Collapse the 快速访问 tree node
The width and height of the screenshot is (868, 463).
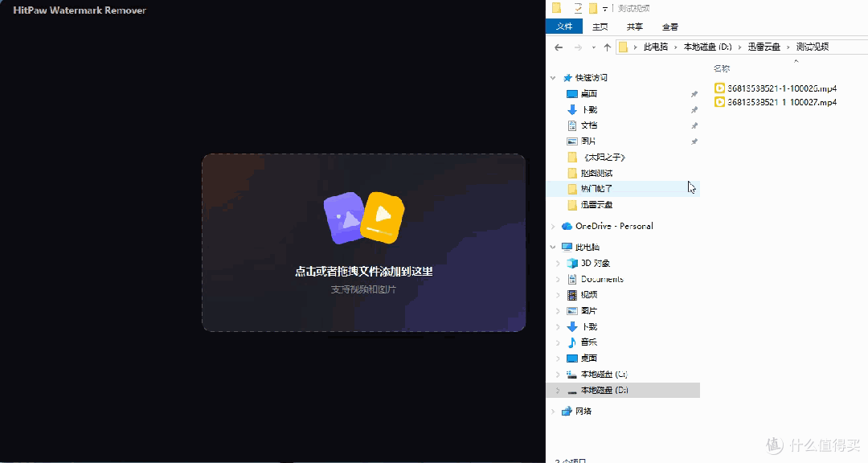553,77
